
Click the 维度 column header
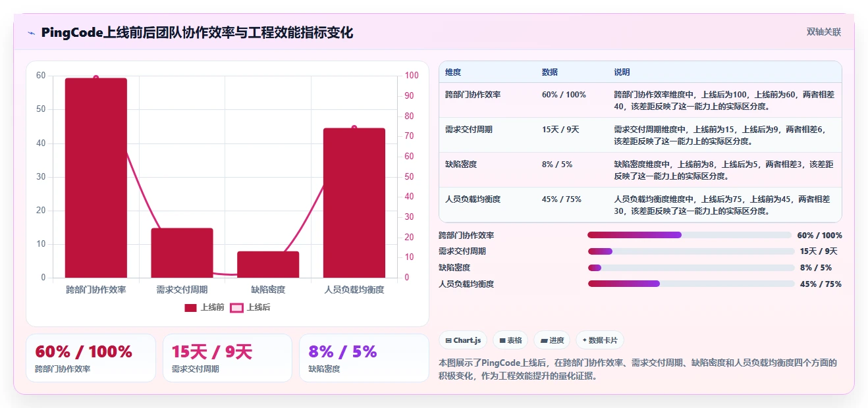point(453,72)
